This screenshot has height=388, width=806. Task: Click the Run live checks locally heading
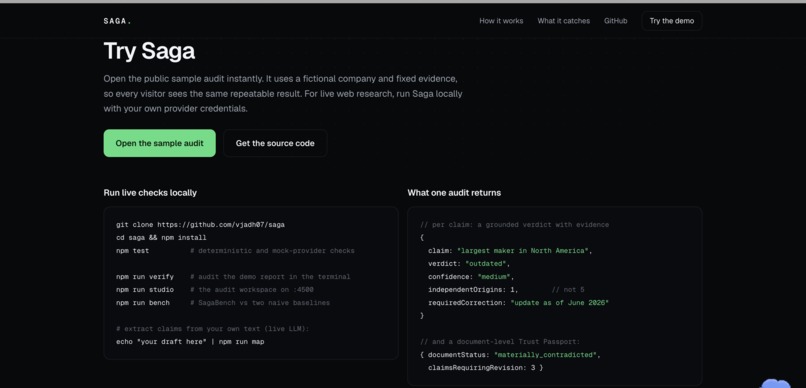point(150,193)
